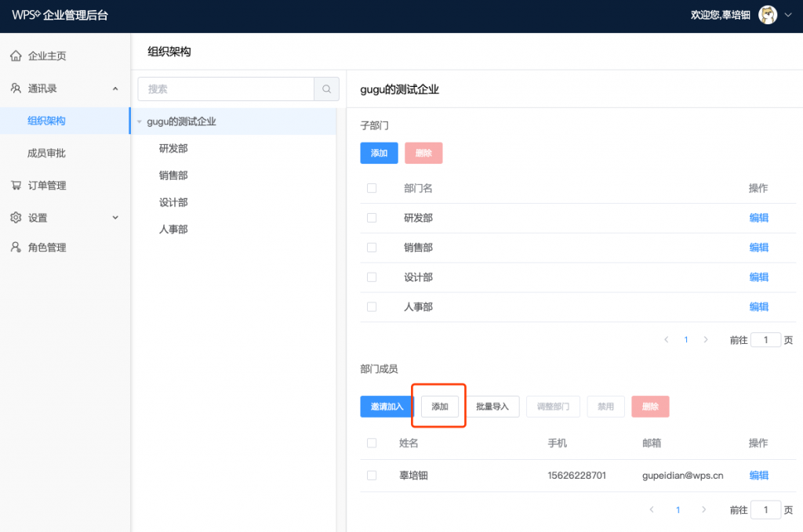Click the 设置 gear icon
The image size is (803, 532).
[x=16, y=218]
